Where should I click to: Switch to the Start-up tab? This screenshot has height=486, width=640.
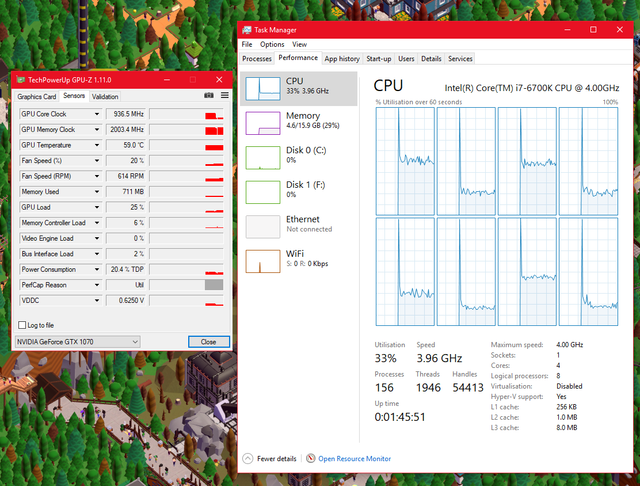click(379, 58)
